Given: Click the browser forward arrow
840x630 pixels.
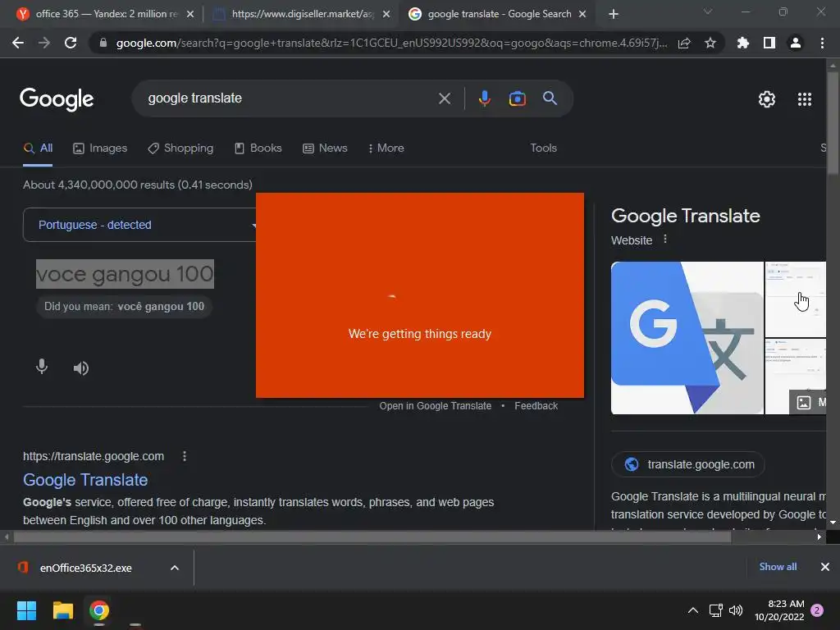Looking at the screenshot, I should click(x=44, y=43).
